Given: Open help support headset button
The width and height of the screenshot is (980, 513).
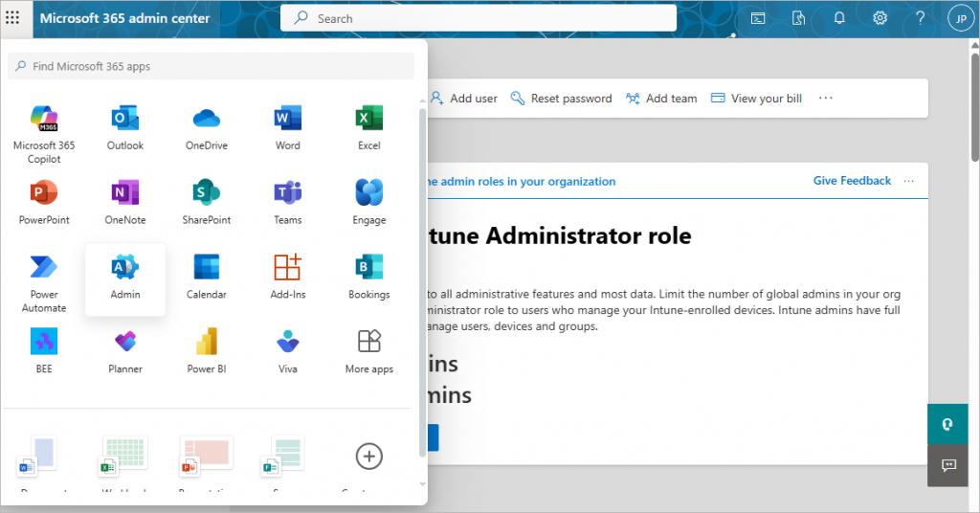Looking at the screenshot, I should point(947,424).
